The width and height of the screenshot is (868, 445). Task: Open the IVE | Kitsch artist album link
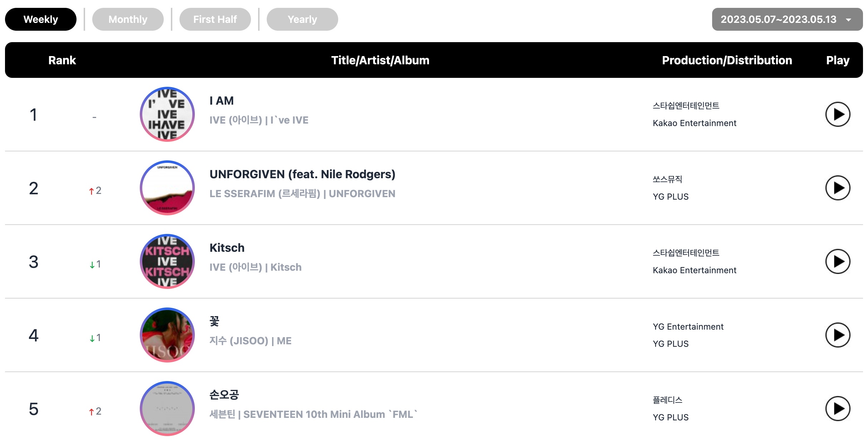tap(256, 267)
